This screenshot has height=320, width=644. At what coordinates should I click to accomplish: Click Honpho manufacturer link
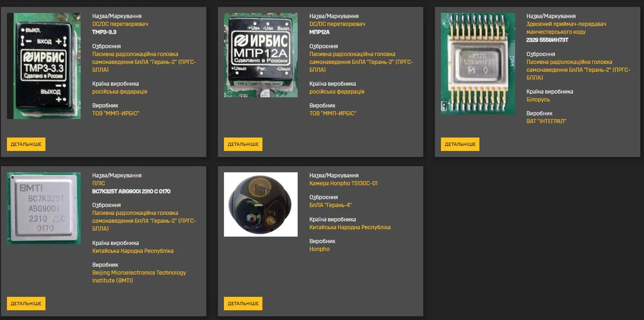pos(320,249)
